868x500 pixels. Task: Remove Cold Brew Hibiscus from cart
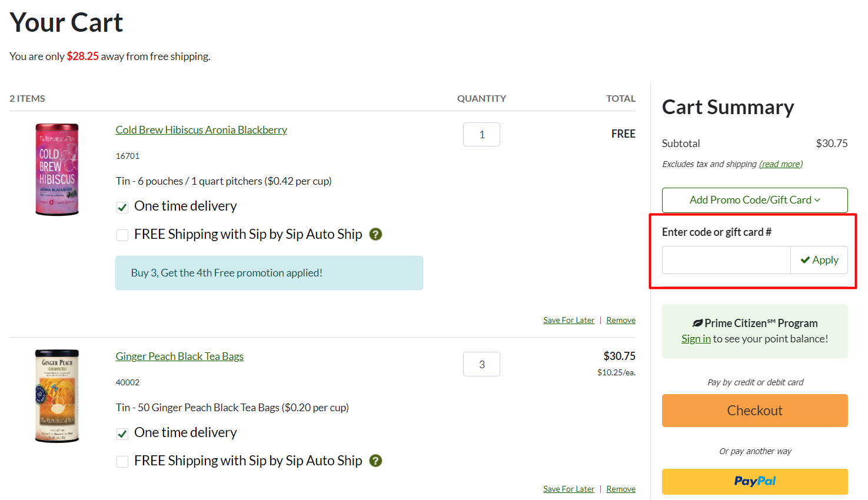(621, 320)
